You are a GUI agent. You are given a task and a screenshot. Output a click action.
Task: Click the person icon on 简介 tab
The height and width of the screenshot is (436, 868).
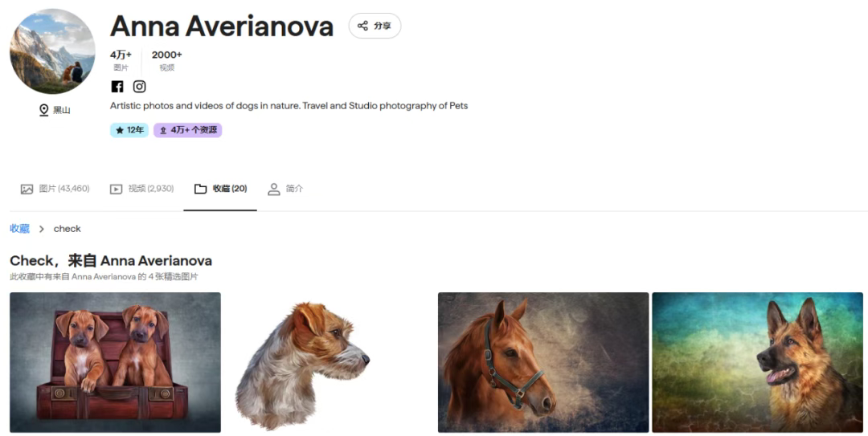pos(273,189)
